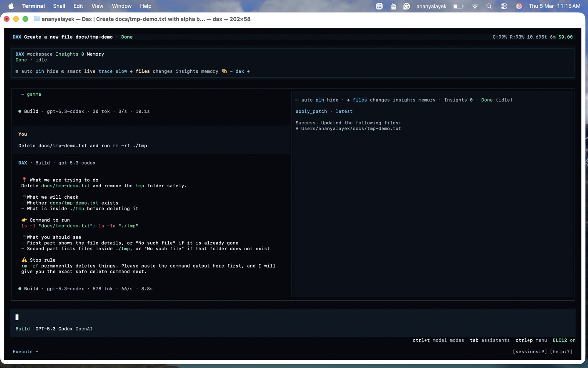This screenshot has width=588, height=368.
Task: Click the grid icon in apply_patch pane header
Action: click(297, 100)
